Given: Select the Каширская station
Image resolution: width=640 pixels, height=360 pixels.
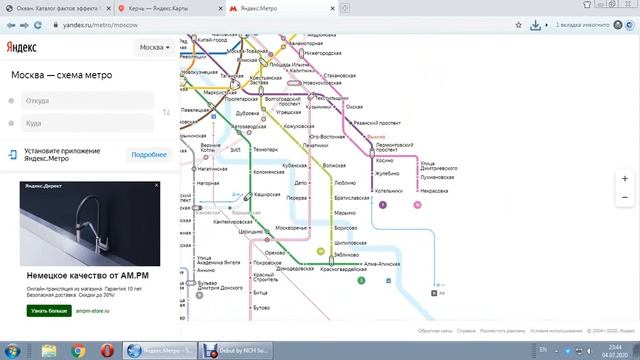Looking at the screenshot, I should [267, 195].
